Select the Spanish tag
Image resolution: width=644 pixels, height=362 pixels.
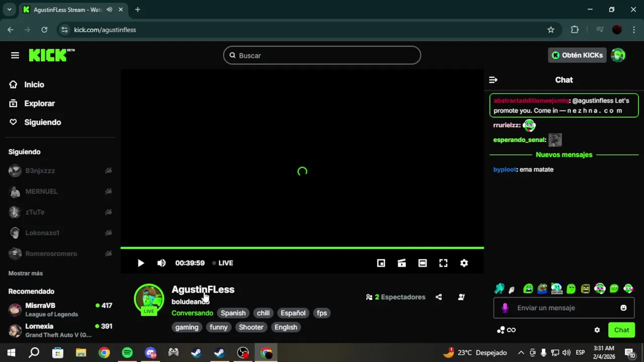coord(233,313)
